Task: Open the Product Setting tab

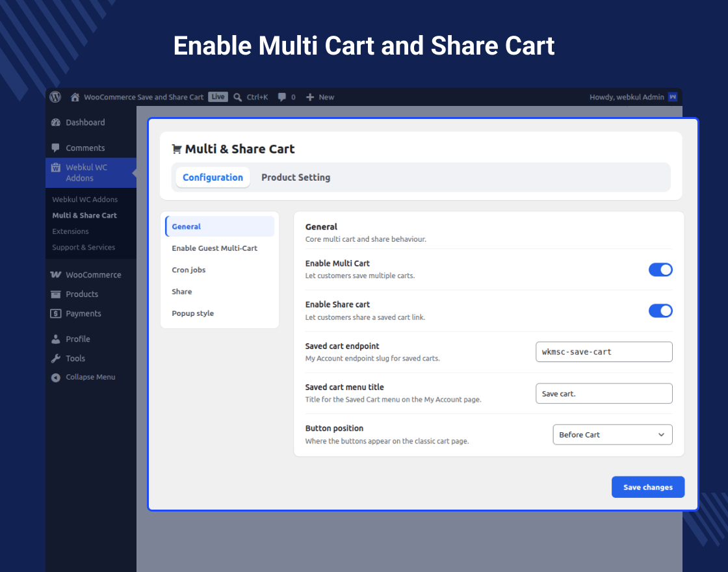Action: pos(296,177)
